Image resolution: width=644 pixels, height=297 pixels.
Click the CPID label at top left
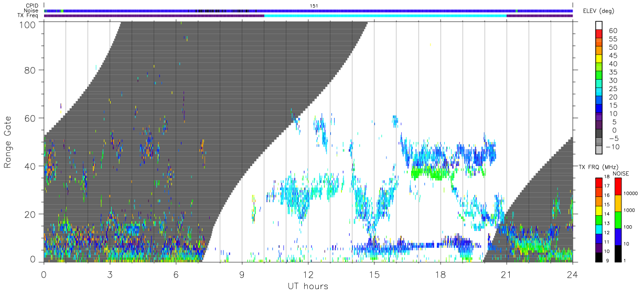(x=31, y=6)
